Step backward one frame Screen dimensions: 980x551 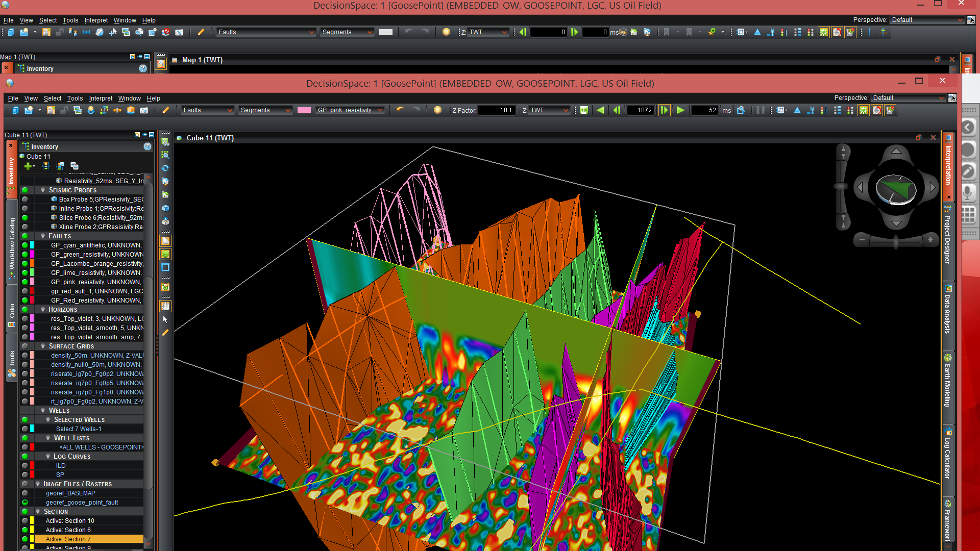click(x=617, y=110)
